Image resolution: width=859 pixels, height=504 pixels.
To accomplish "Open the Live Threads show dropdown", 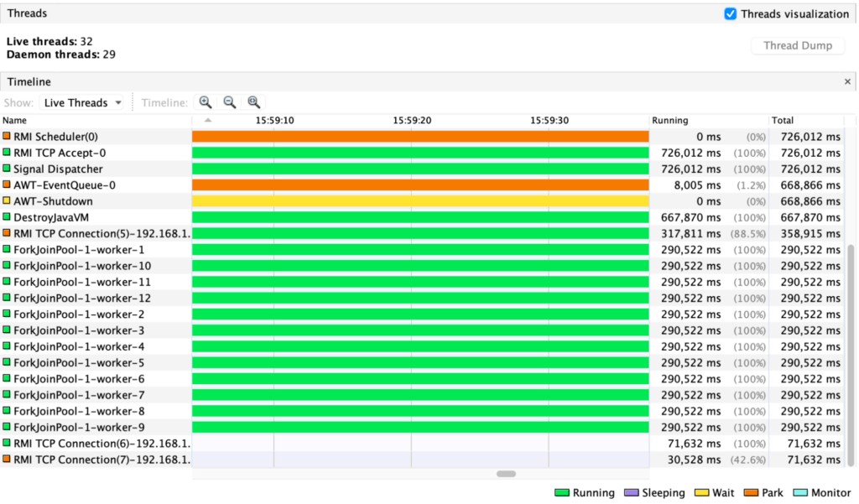I will click(81, 102).
